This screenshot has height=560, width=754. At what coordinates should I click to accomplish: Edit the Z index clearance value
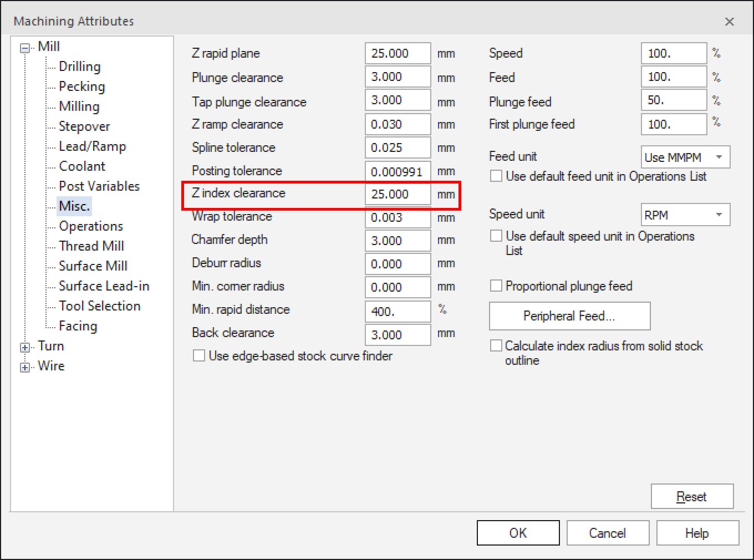397,194
